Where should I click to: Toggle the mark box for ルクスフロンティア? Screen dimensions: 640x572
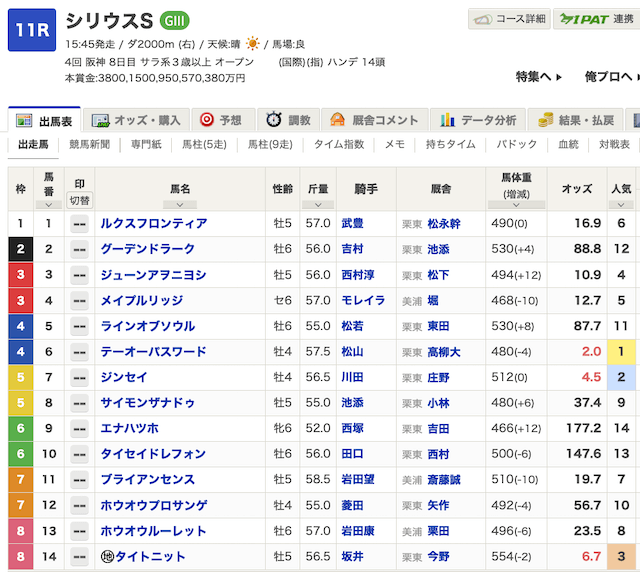point(78,224)
